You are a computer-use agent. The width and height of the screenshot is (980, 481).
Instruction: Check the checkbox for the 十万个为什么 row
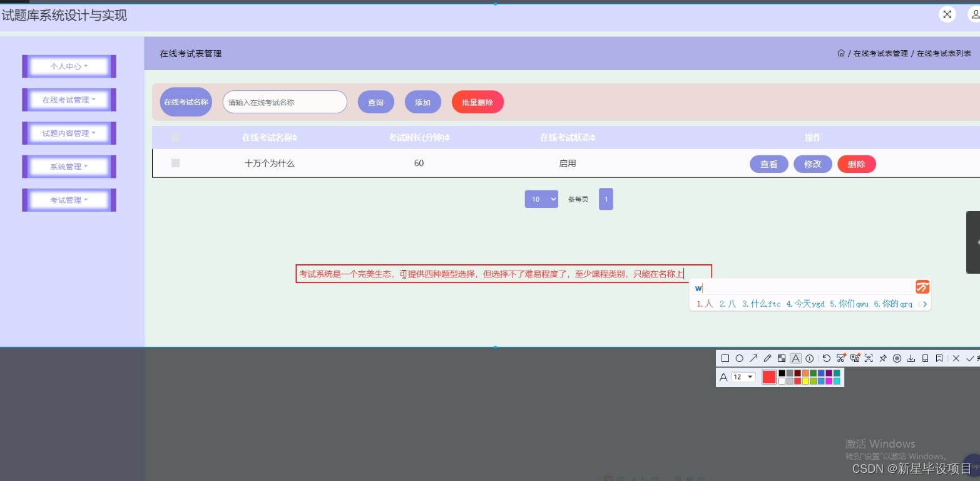point(176,163)
